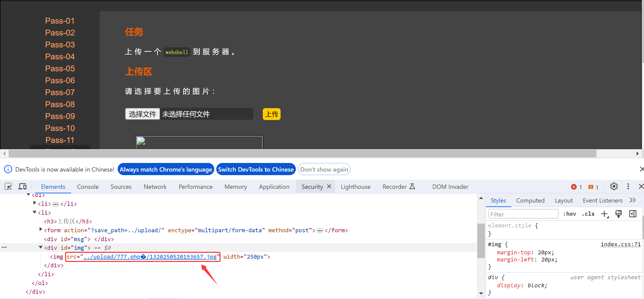
Task: Collapse the div id="img" node
Action: point(41,247)
